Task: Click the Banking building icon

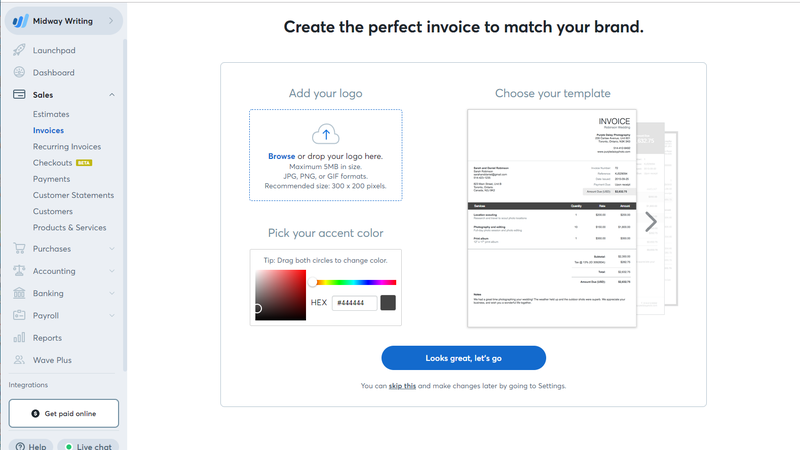Action: 19,293
